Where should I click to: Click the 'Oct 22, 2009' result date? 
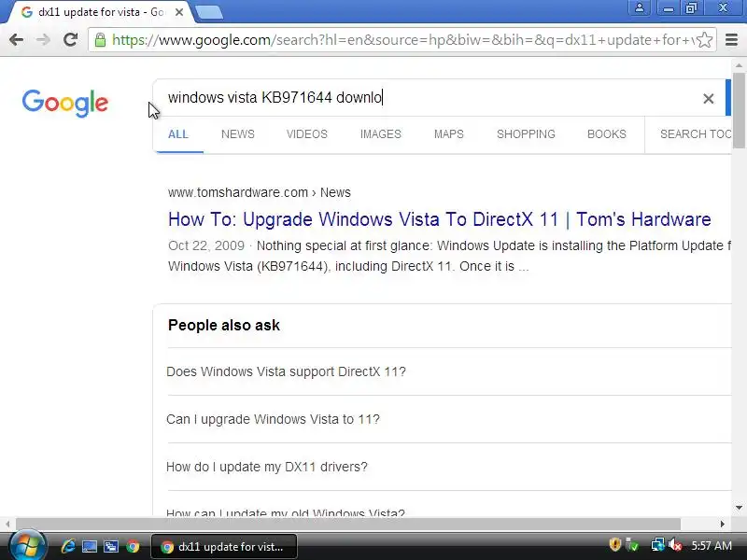point(206,245)
